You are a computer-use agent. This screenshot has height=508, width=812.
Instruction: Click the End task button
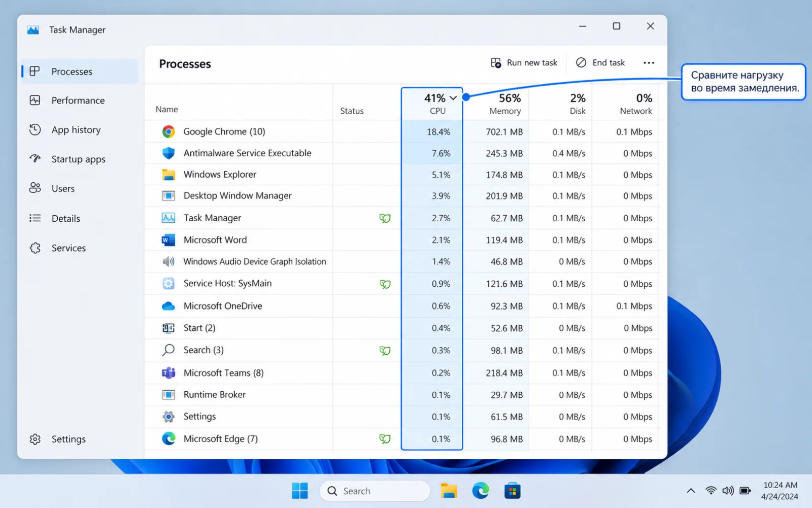tap(600, 63)
